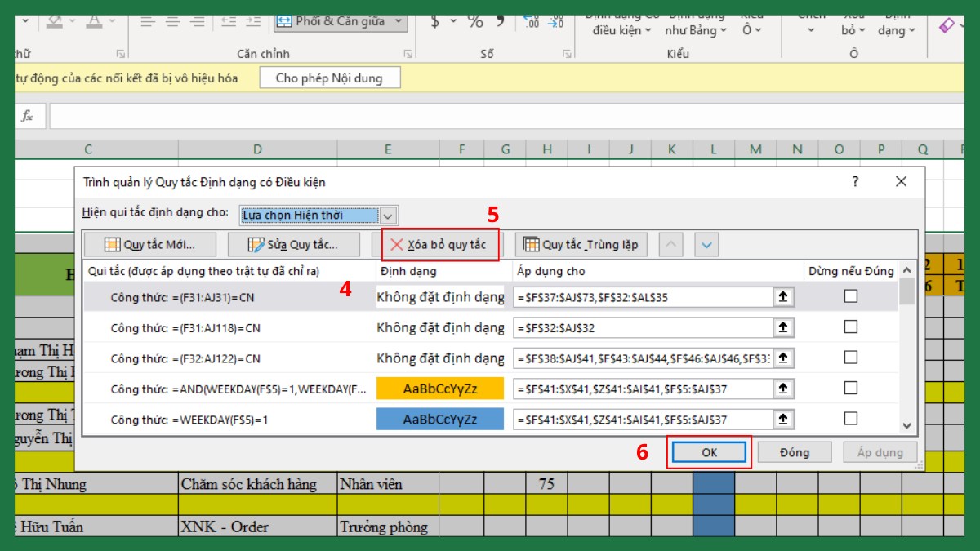Click the Clear eraser icon on the ribbon
This screenshot has width=980, height=551.
(947, 24)
